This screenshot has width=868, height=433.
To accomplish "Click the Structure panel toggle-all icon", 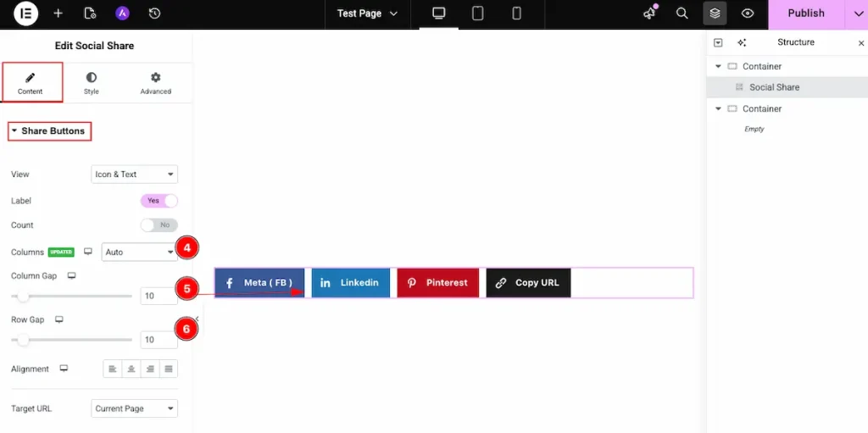I will [718, 42].
